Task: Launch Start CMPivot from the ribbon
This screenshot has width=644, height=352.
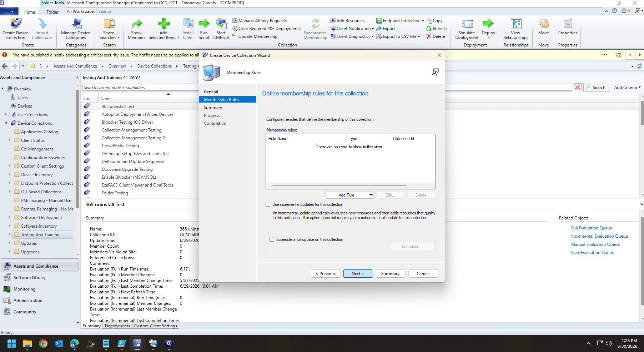Action: click(221, 29)
